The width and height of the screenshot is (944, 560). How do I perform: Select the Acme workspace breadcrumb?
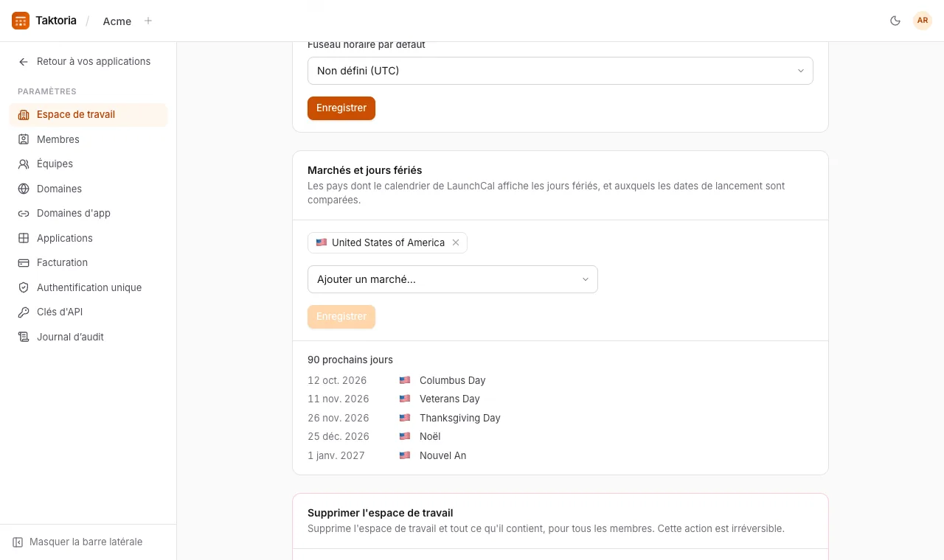point(117,21)
